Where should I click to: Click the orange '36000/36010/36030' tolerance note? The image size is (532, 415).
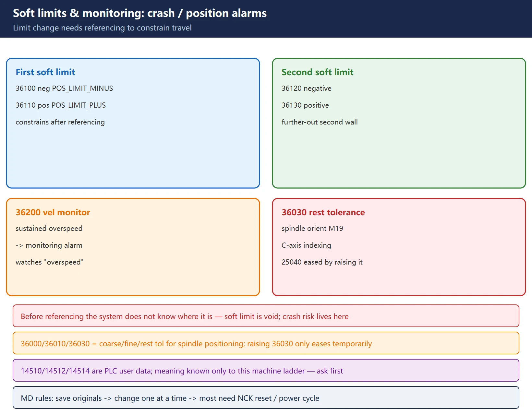pyautogui.click(x=266, y=343)
